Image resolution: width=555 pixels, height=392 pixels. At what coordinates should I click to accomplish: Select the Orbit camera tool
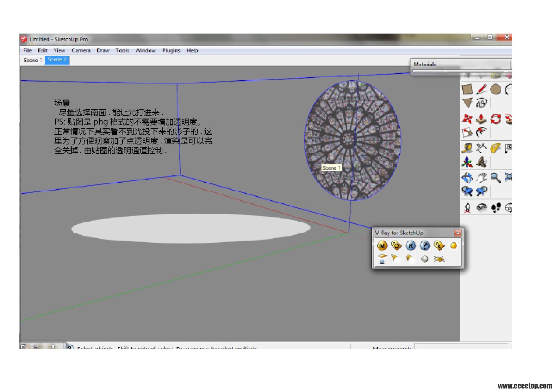click(x=467, y=178)
